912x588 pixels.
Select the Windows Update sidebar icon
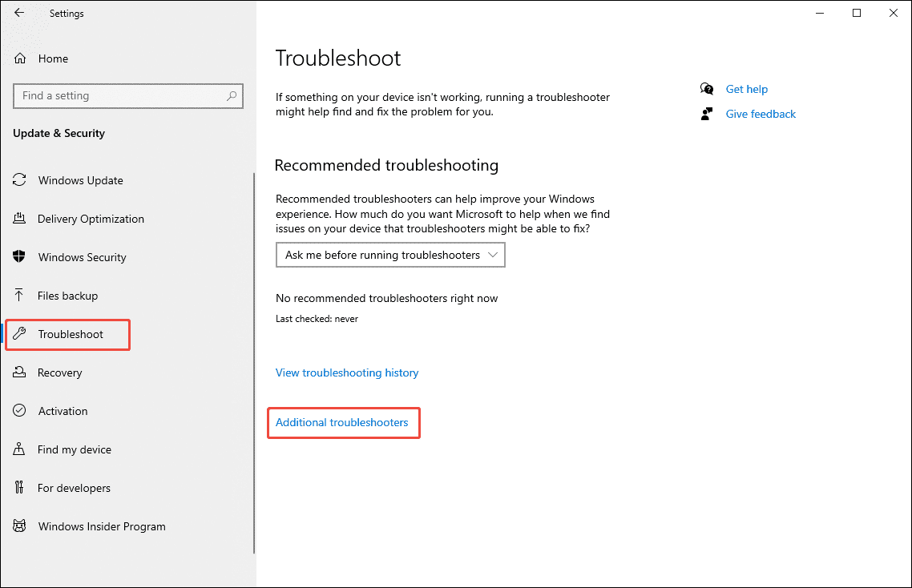click(x=19, y=180)
